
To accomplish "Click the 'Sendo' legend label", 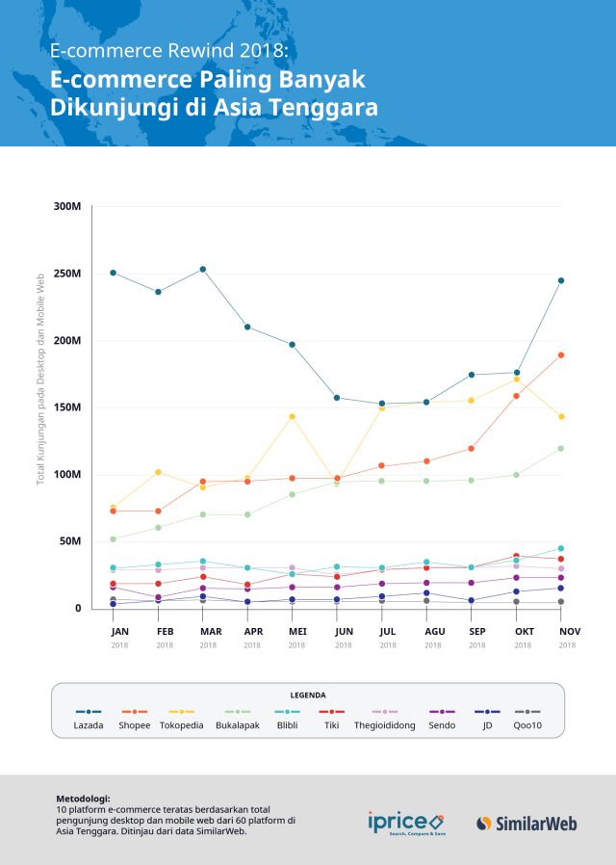I will tap(442, 725).
